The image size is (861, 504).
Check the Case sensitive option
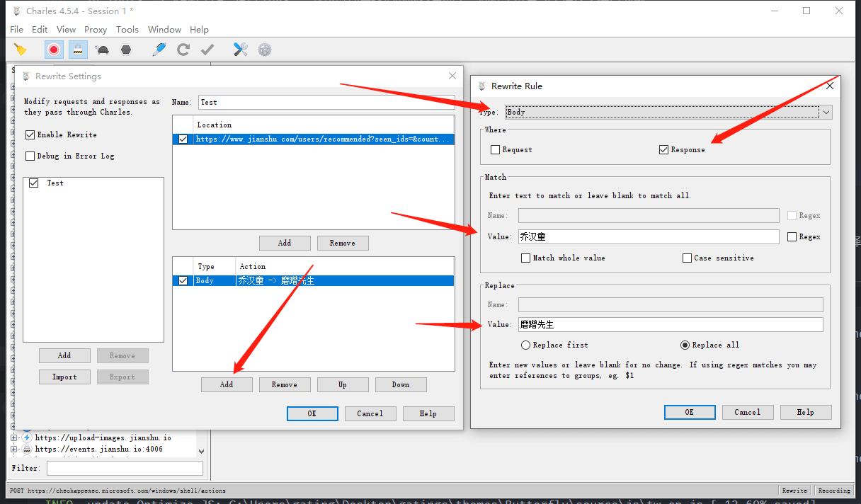(x=687, y=258)
